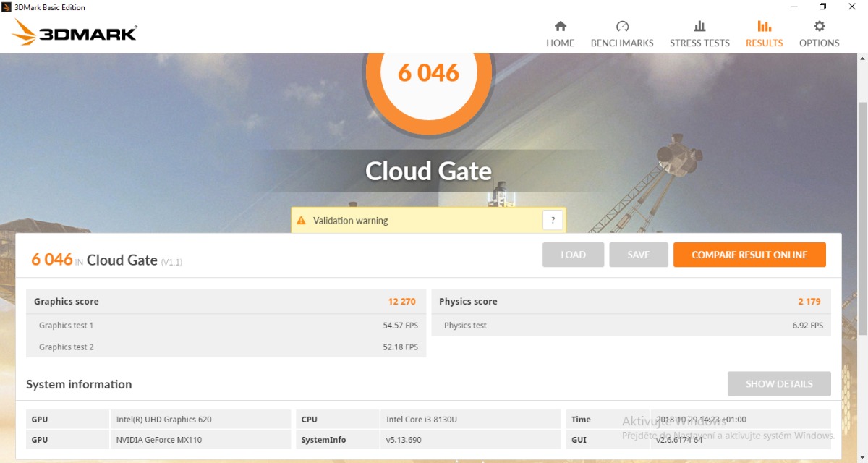Select the Graphics score header row
This screenshot has width=868, height=463.
226,302
